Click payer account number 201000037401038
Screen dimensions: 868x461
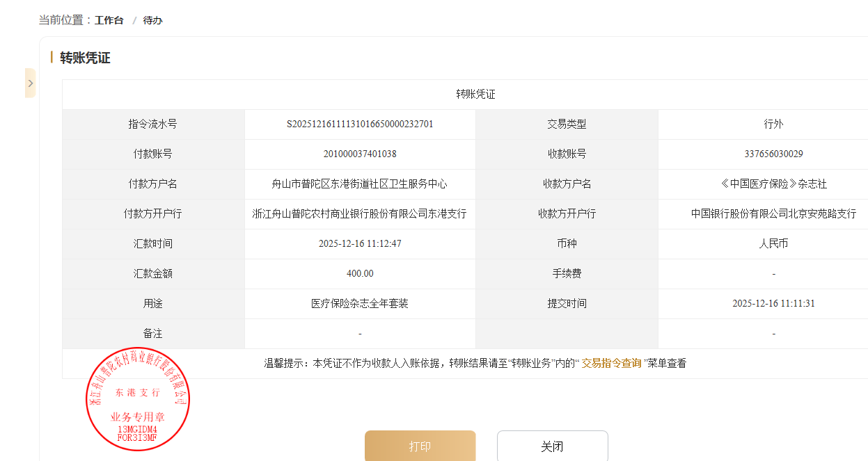(x=360, y=154)
